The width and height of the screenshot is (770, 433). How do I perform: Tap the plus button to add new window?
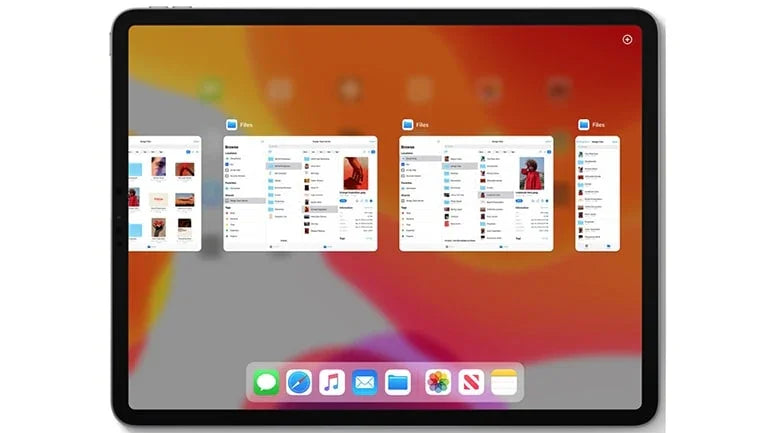coord(627,40)
